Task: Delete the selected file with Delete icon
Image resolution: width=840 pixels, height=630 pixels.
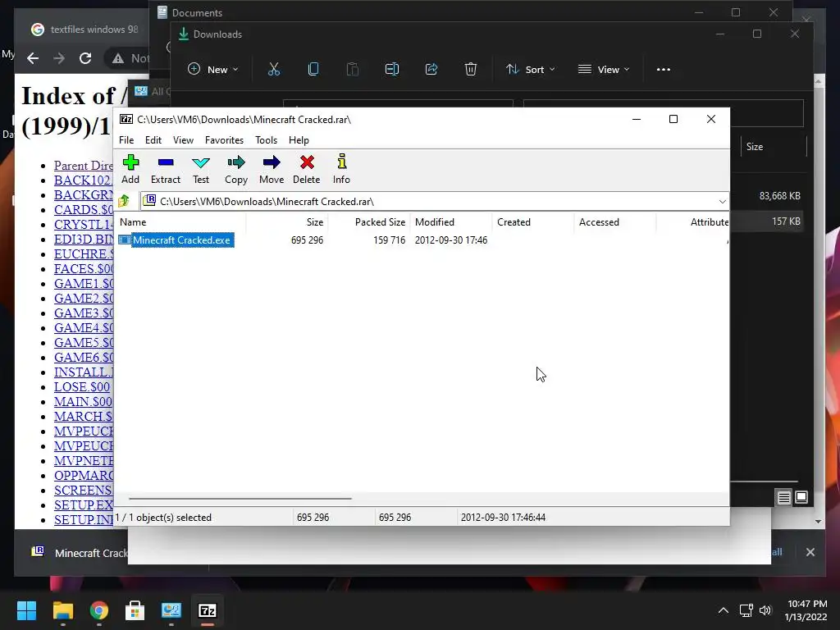Action: point(307,169)
